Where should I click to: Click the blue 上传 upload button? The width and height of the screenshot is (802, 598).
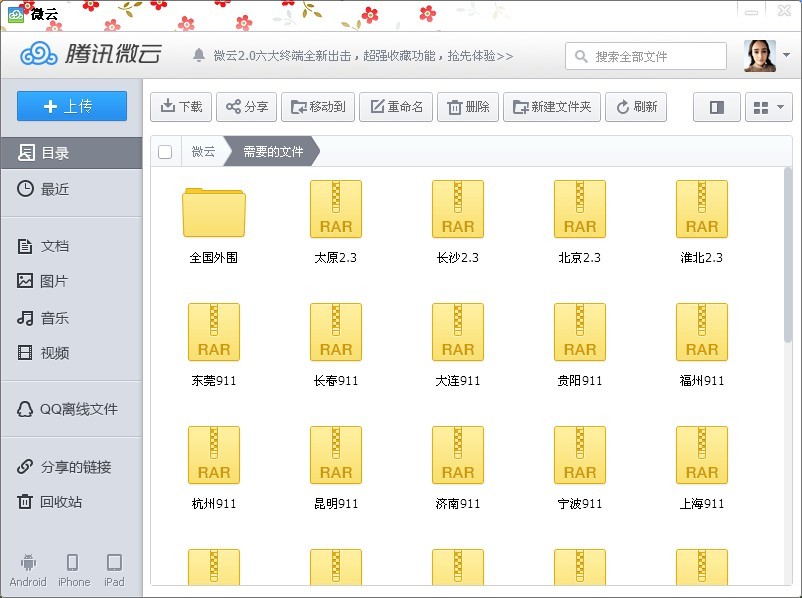click(71, 106)
